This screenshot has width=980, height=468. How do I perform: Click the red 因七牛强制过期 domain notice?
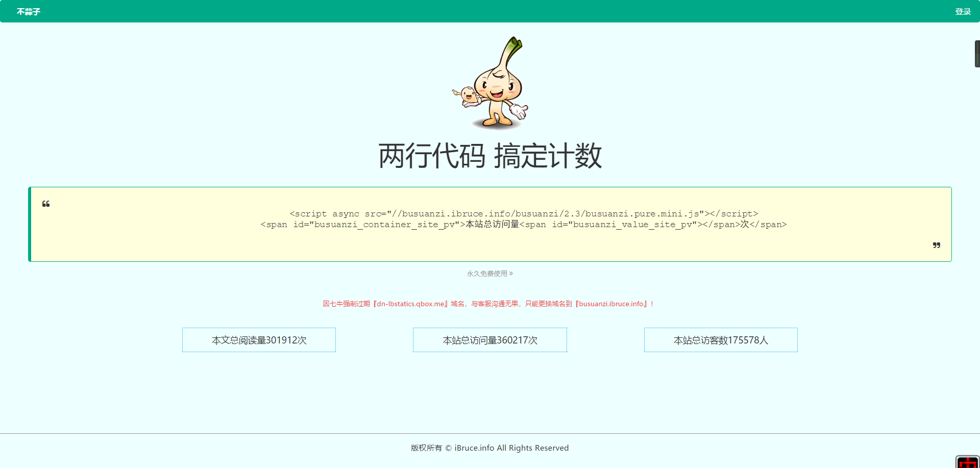point(488,304)
